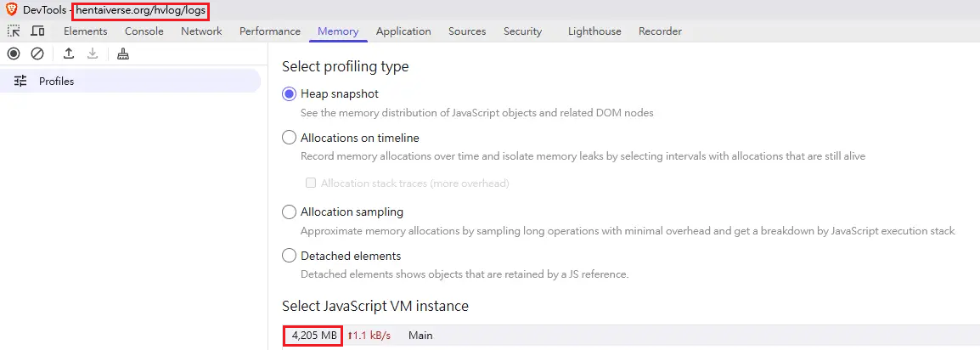This screenshot has height=350, width=980.
Task: Click the load profile upload icon
Action: click(69, 54)
